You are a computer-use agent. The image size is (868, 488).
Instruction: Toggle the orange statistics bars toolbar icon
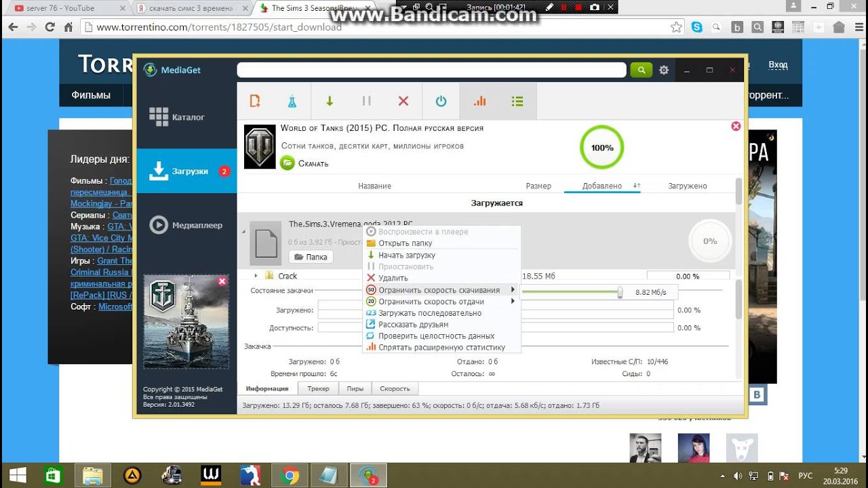point(479,101)
